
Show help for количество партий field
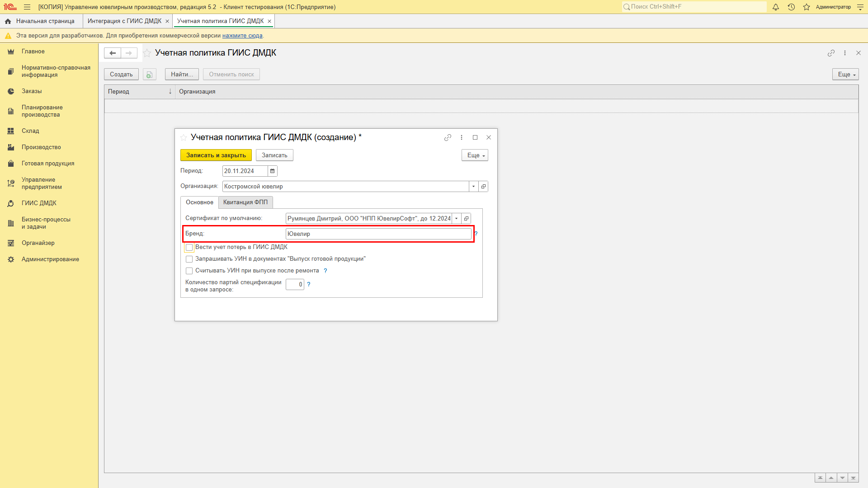tap(309, 284)
